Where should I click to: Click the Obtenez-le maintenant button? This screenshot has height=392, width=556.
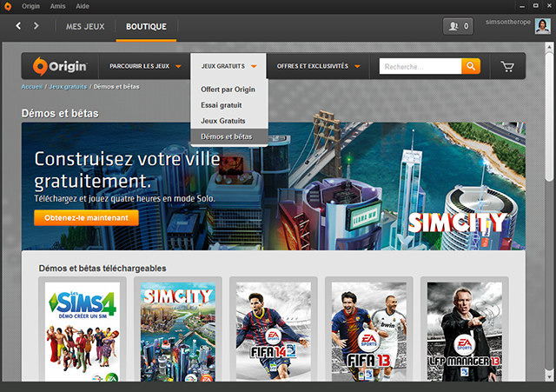86,218
